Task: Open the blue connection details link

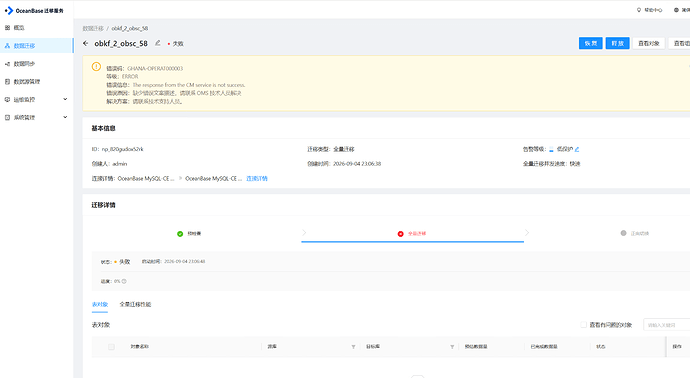Action: point(257,179)
